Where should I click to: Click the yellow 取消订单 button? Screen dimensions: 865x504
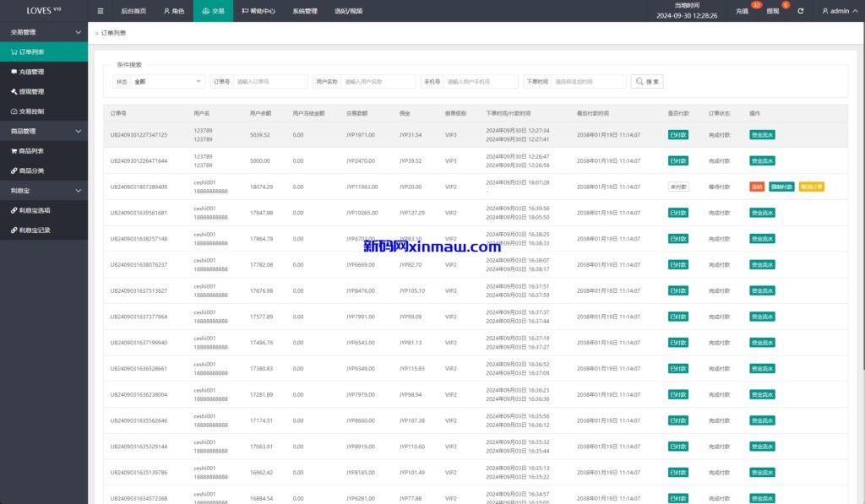point(811,187)
